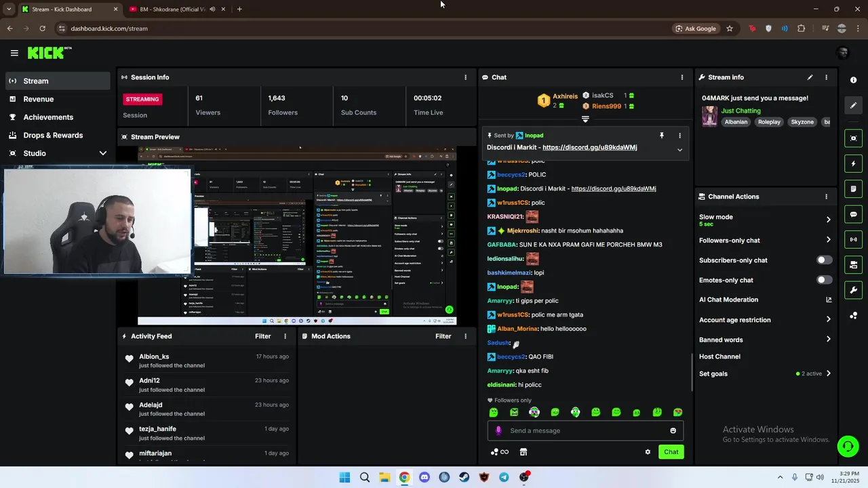Screen dimensions: 868x488
Task: Toggle the lightning Activity Feed sidebar icon
Action: (x=853, y=163)
